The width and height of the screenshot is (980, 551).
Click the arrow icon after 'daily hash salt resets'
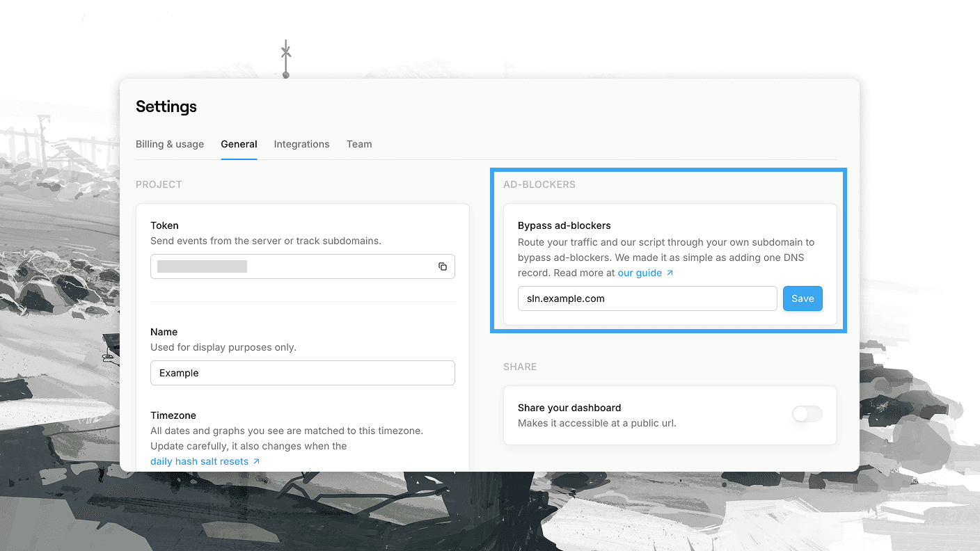pos(257,461)
